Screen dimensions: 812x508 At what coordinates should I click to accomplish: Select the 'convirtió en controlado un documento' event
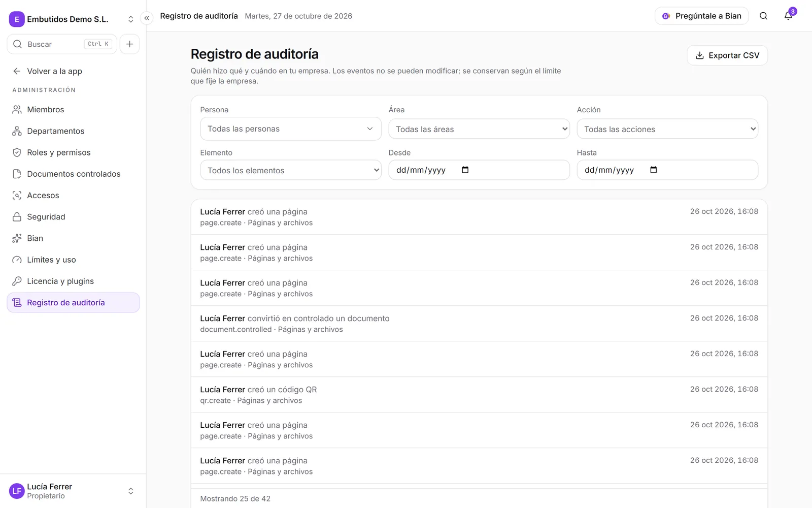[x=479, y=324]
